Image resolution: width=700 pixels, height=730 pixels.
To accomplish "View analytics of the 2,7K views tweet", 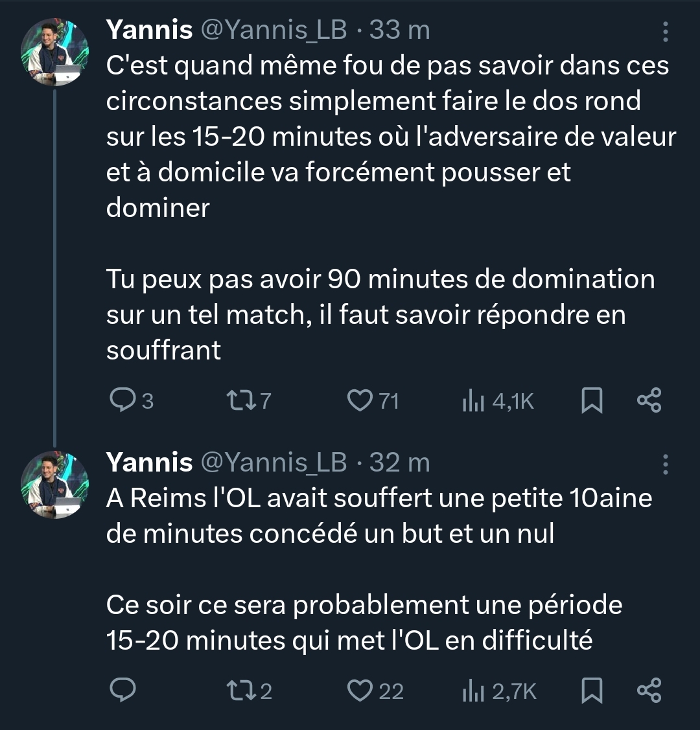I will [474, 691].
